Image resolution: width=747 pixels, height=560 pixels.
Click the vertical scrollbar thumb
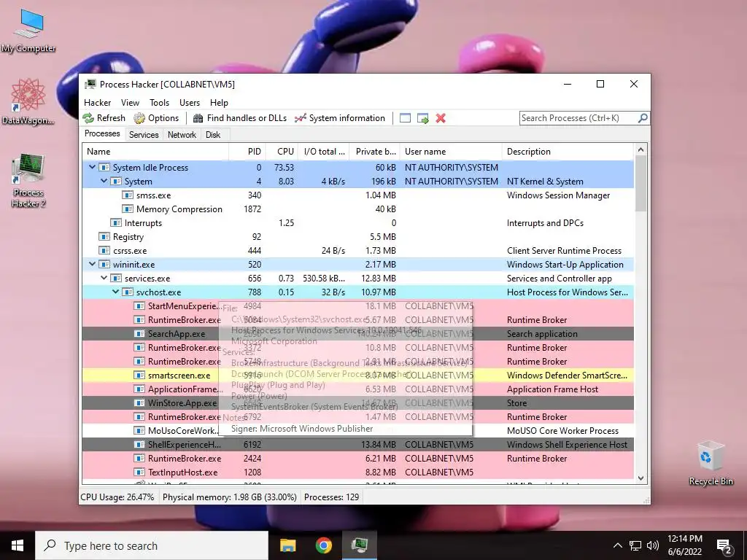coord(640,183)
